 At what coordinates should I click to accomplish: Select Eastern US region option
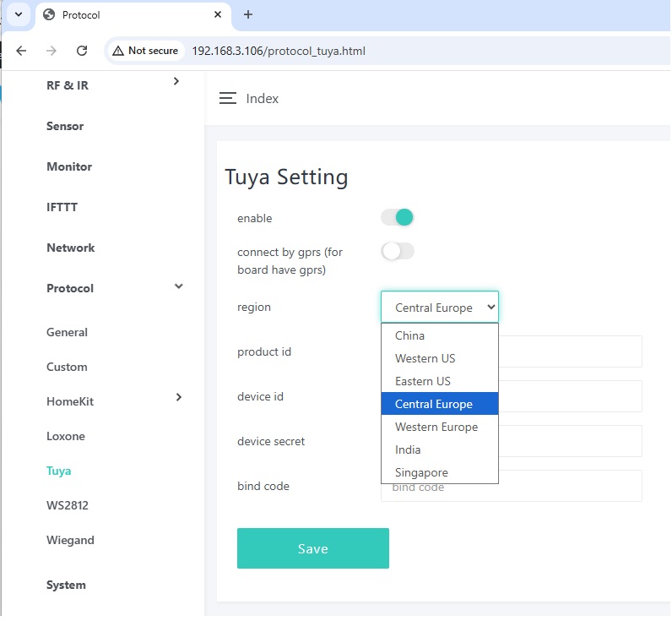click(x=439, y=381)
